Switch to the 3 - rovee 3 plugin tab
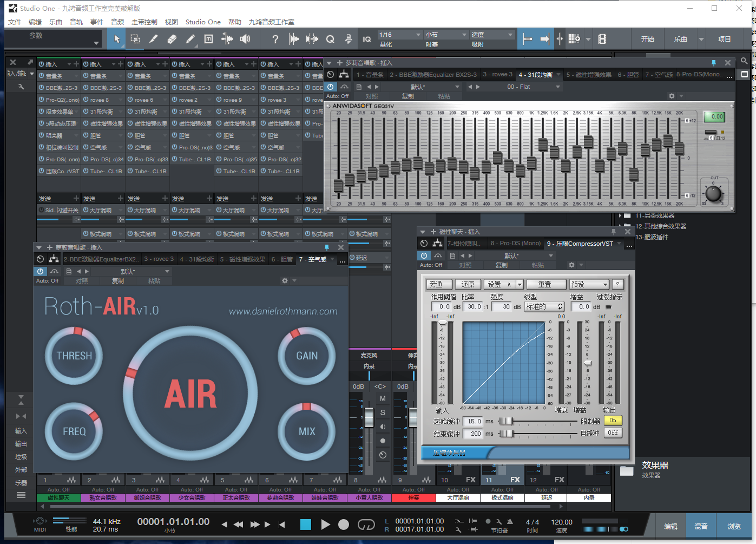The height and width of the screenshot is (544, 756). click(497, 75)
